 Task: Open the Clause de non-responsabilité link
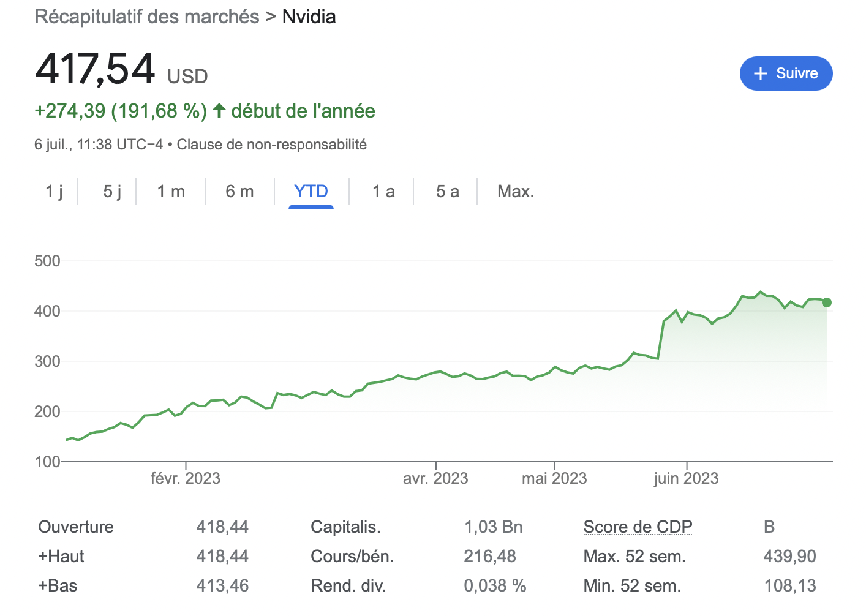click(x=272, y=145)
